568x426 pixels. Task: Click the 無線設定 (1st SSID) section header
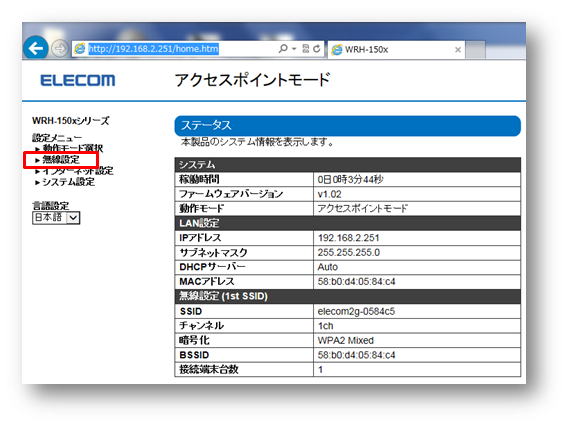point(348,296)
